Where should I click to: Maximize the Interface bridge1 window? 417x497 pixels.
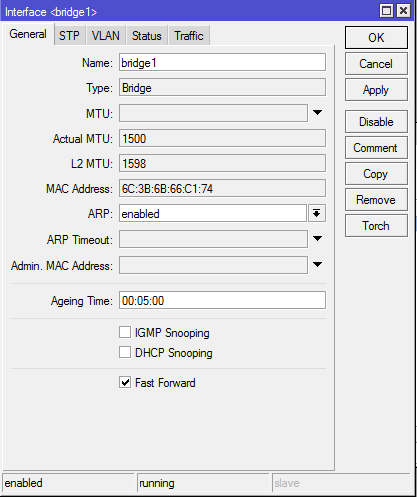click(386, 11)
